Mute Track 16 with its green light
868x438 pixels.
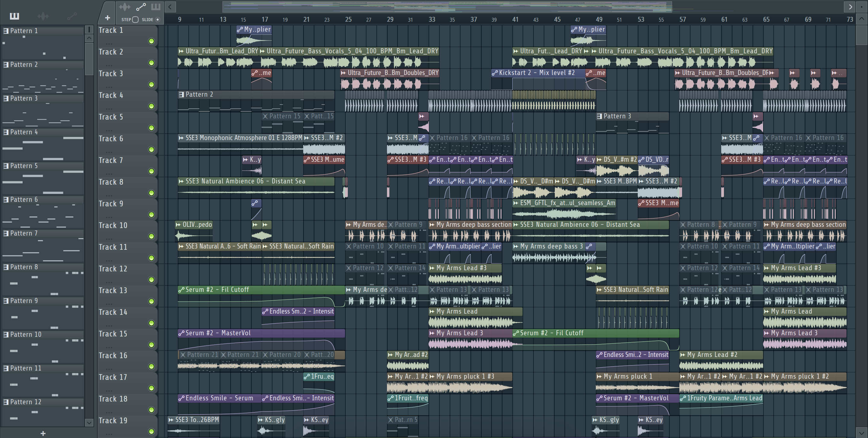point(152,366)
